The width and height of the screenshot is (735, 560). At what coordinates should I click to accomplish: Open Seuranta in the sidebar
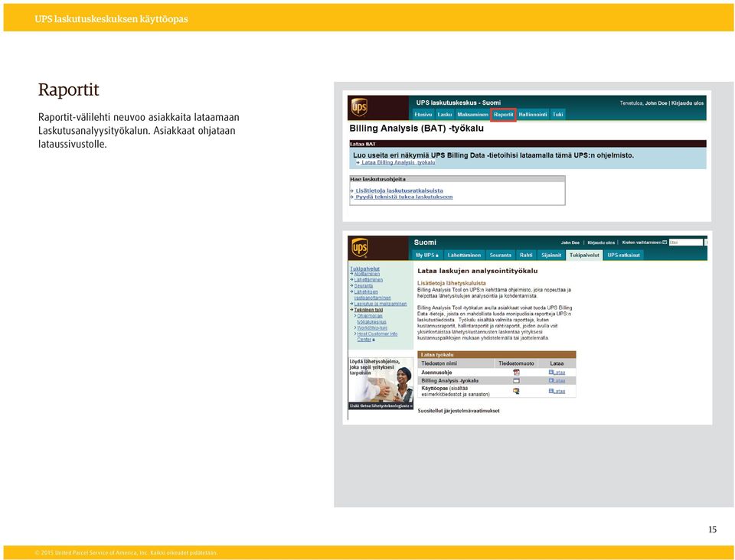363,285
